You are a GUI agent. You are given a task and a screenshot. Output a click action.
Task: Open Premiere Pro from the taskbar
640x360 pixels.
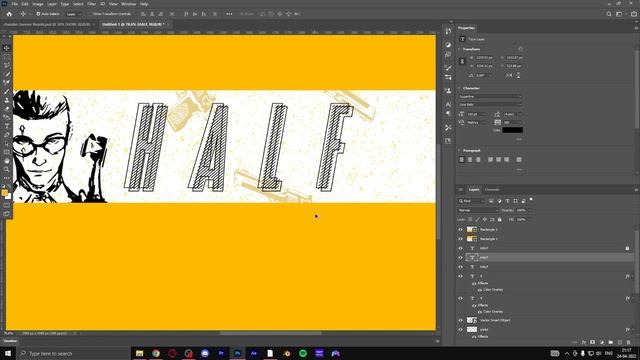221,353
